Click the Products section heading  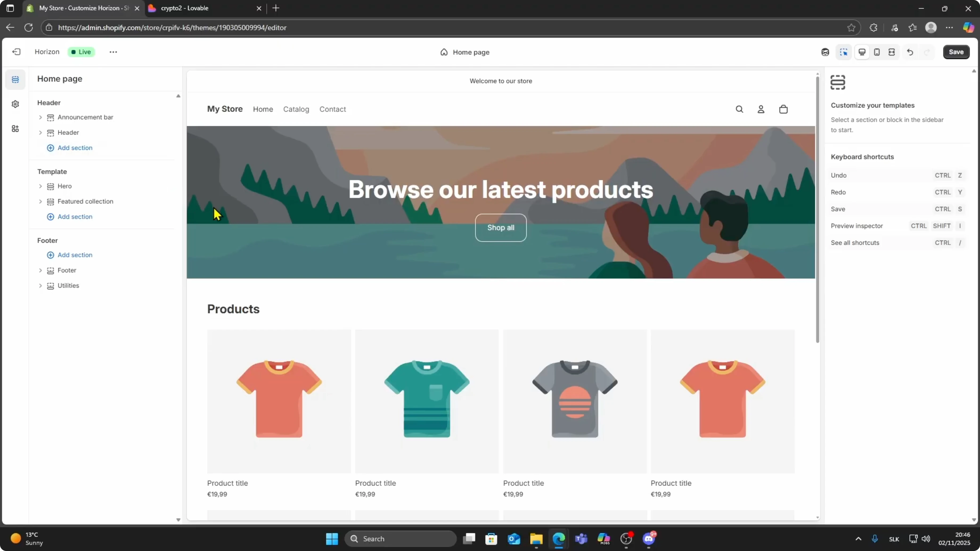pos(233,309)
